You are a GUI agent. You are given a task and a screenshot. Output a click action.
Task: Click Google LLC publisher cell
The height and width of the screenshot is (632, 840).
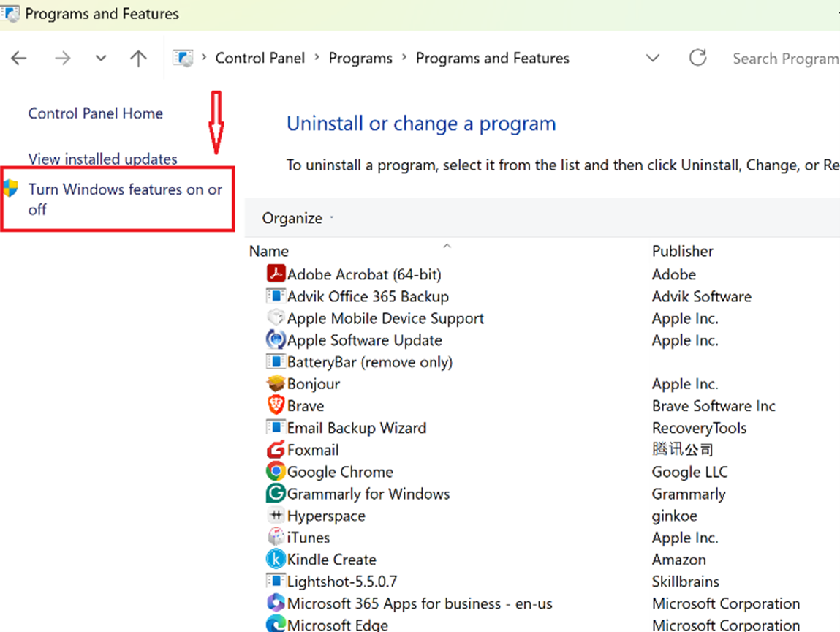coord(689,472)
